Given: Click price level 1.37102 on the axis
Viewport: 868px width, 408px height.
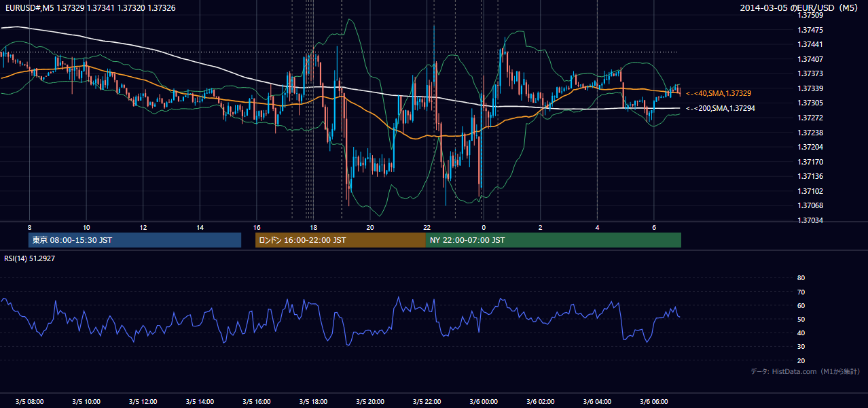Looking at the screenshot, I should (x=810, y=191).
